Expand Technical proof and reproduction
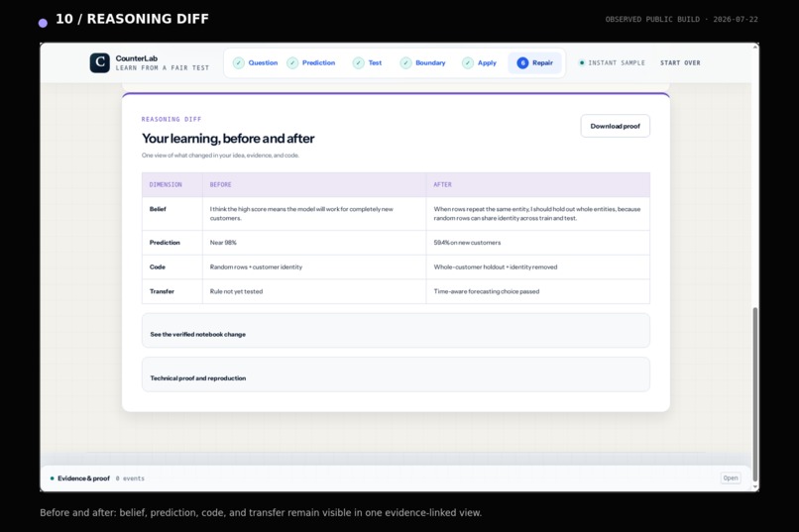 pyautogui.click(x=396, y=374)
